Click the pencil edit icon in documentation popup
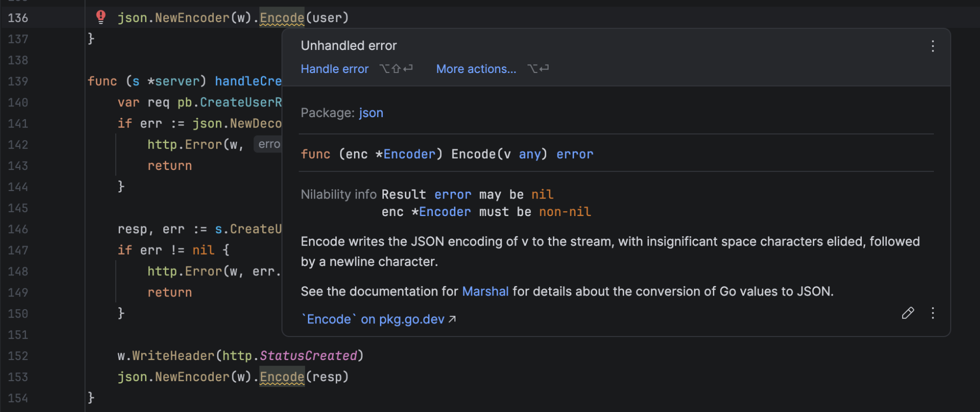Image resolution: width=980 pixels, height=412 pixels. coord(907,314)
